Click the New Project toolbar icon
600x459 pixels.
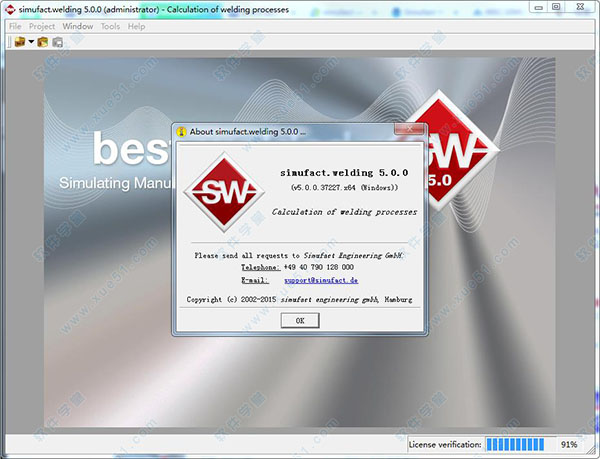point(20,42)
